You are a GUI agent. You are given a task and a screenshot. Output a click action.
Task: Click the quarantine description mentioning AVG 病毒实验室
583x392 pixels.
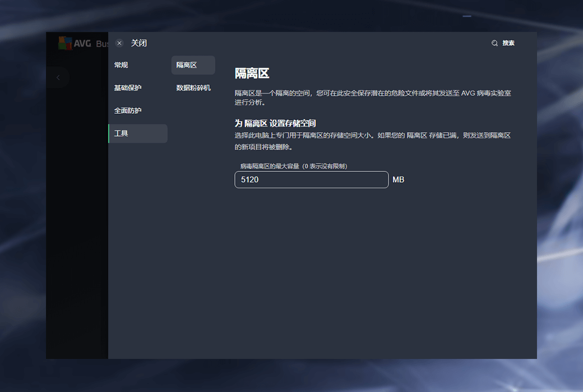click(x=372, y=98)
